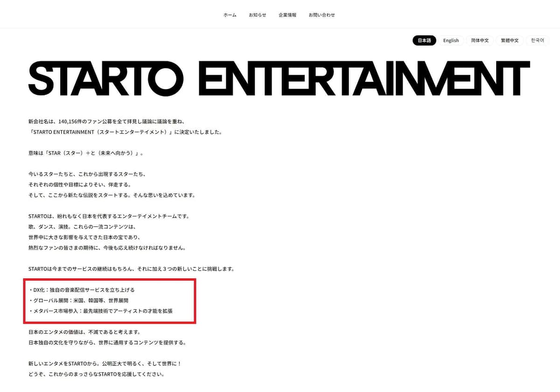Switch site language to English
This screenshot has height=392, width=560.
click(x=450, y=41)
